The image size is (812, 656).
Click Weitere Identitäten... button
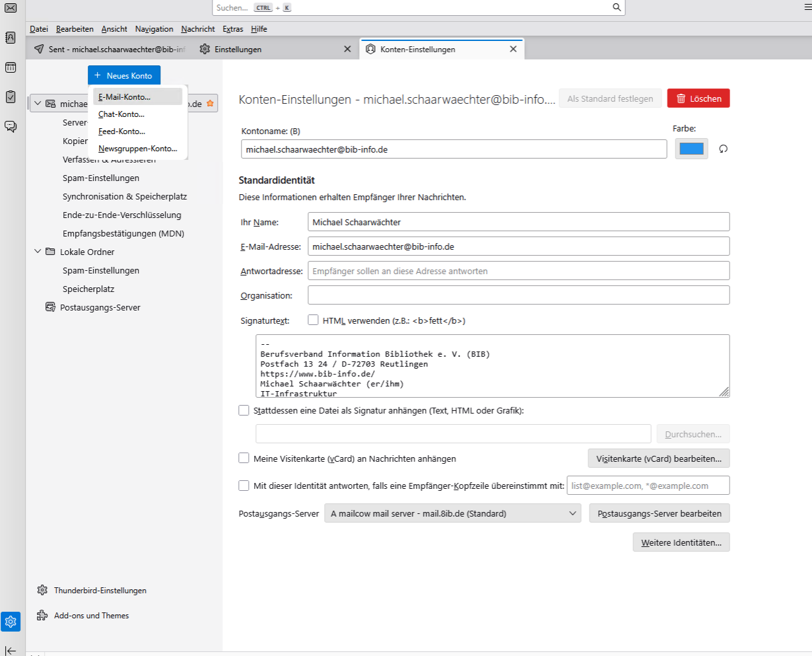point(681,542)
